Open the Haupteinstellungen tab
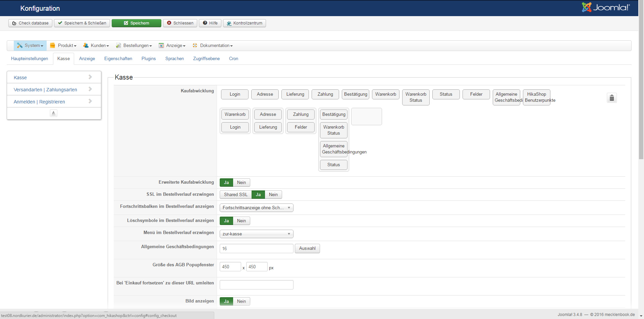The image size is (644, 319). [30, 59]
